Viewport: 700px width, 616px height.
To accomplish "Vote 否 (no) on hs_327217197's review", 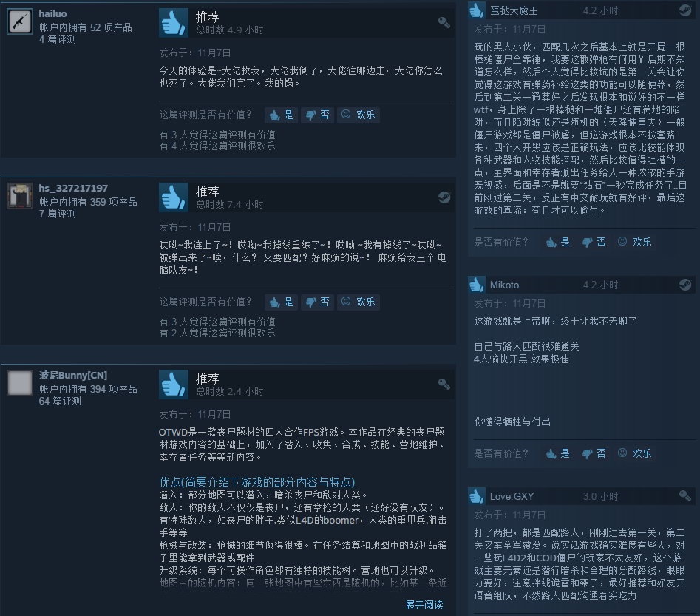I will tap(317, 302).
